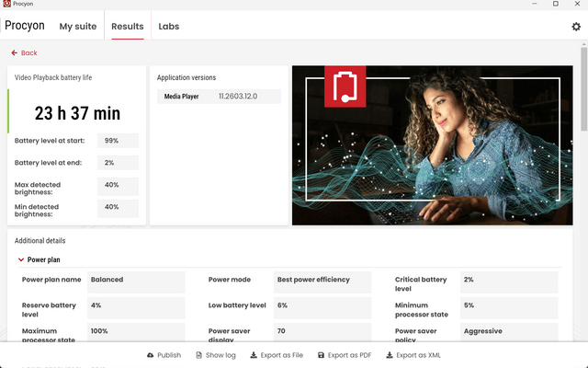588x368 pixels.
Task: Click the Export as XML download icon
Action: coord(390,355)
